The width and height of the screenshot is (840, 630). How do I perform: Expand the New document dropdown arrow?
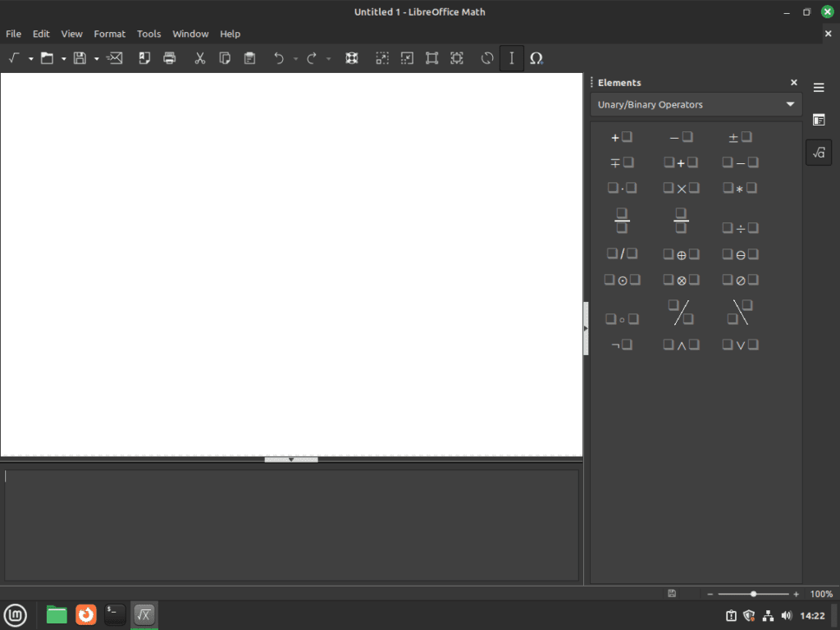[30, 58]
